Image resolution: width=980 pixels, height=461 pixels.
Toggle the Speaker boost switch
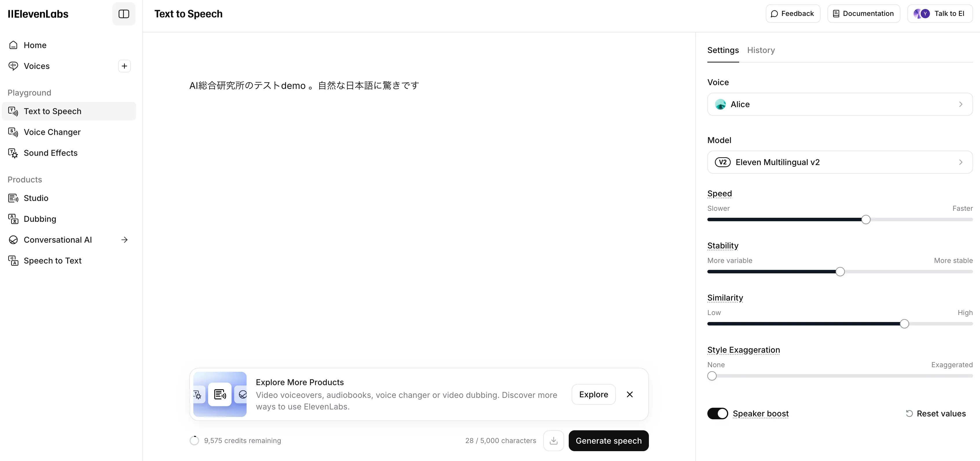click(x=717, y=414)
